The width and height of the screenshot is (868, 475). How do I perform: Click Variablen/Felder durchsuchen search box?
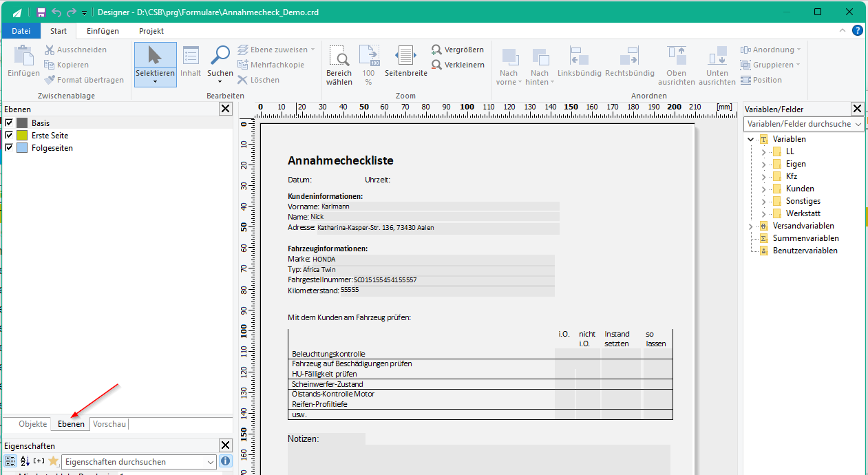pyautogui.click(x=804, y=124)
